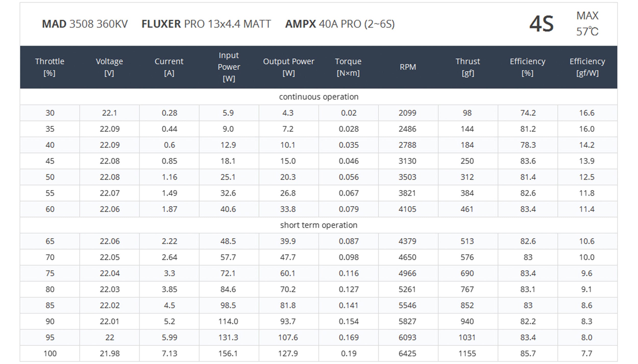Screen dimensions: 638x364
Task: Click the Throttle [%] column header
Action: [x=50, y=67]
